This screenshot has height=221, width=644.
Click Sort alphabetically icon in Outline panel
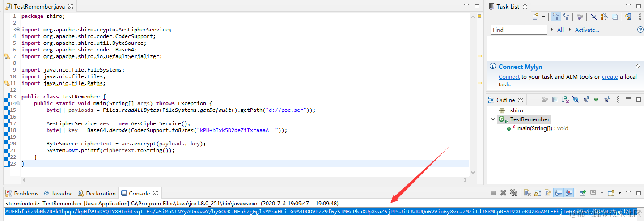(x=566, y=99)
